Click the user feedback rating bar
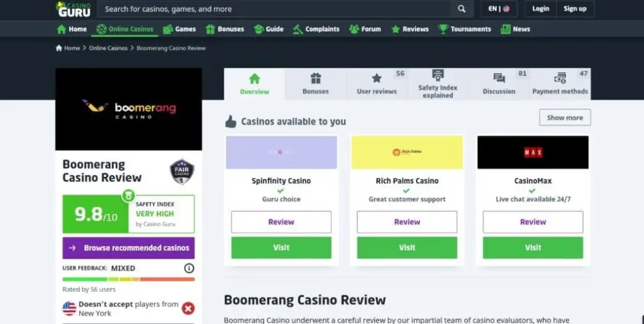 pyautogui.click(x=128, y=279)
